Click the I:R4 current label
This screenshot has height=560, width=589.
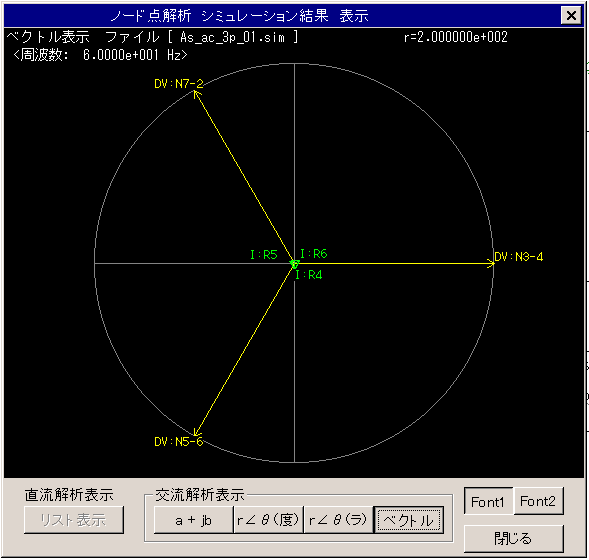point(309,275)
